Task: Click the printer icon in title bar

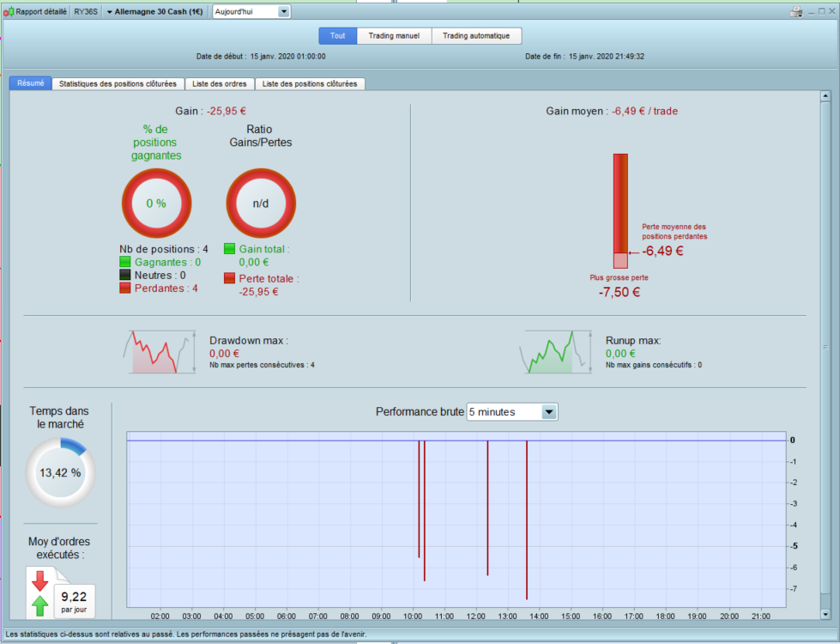Action: point(796,12)
